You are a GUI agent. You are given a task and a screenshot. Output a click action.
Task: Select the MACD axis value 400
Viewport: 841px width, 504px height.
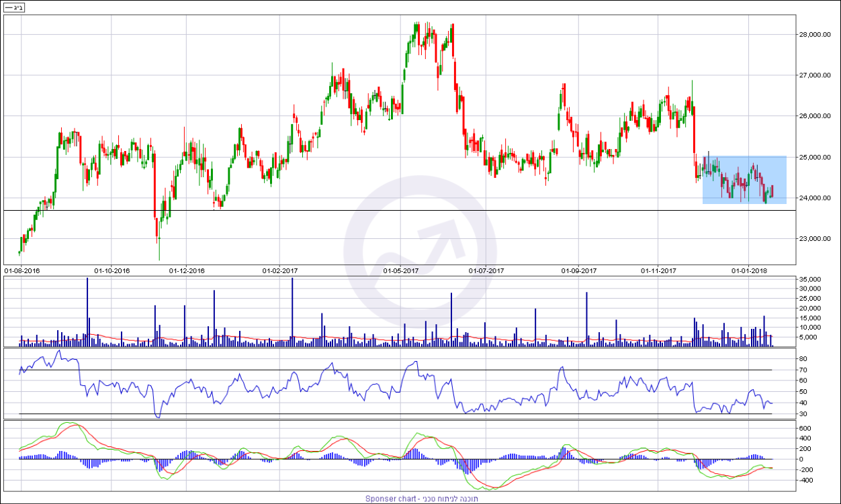(x=804, y=438)
